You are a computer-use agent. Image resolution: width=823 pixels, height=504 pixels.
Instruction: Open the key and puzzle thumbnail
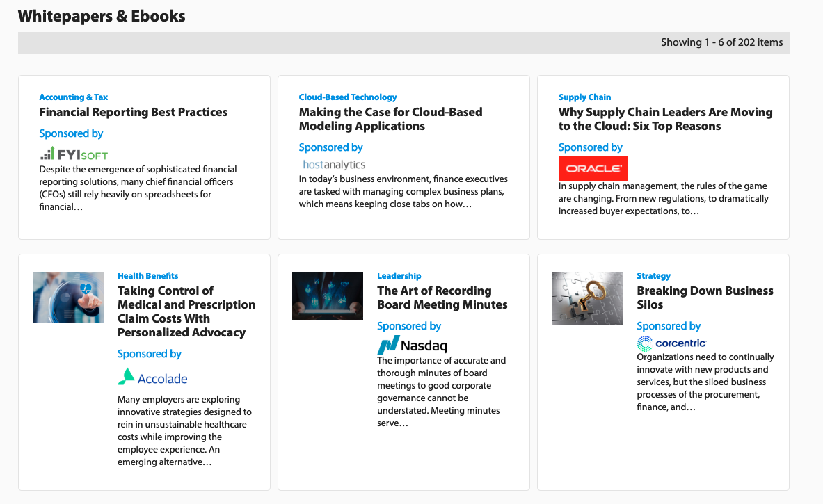tap(587, 298)
